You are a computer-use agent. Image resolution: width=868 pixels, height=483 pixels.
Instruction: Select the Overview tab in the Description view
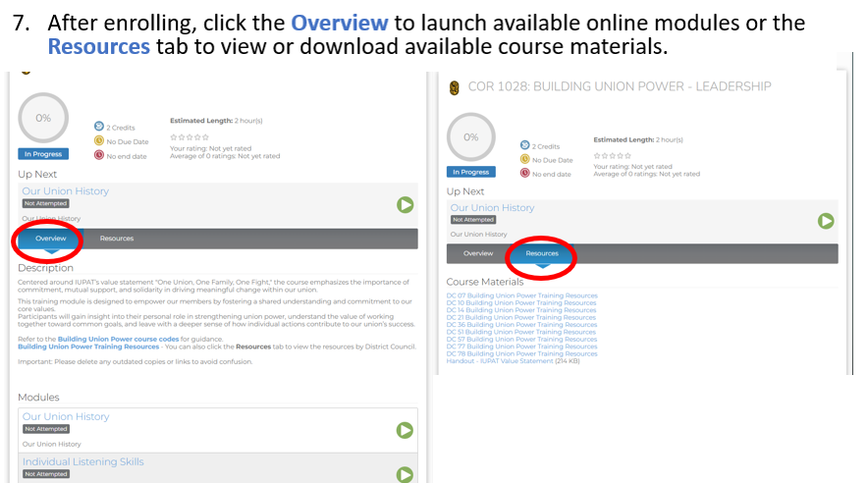point(51,239)
